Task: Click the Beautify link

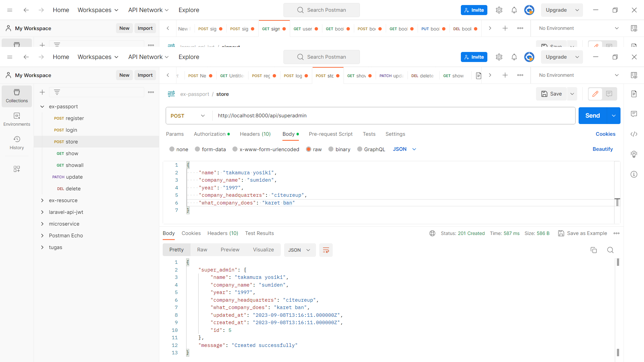Action: [x=602, y=149]
